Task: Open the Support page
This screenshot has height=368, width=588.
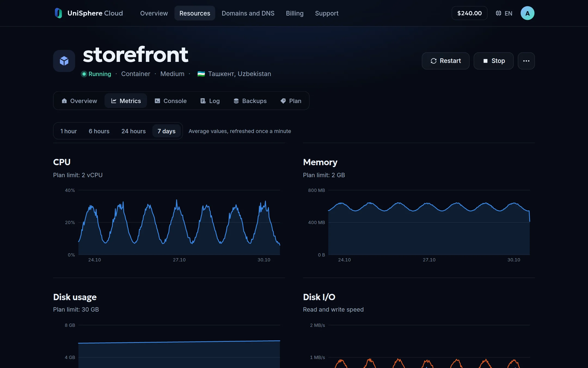Action: click(x=326, y=13)
